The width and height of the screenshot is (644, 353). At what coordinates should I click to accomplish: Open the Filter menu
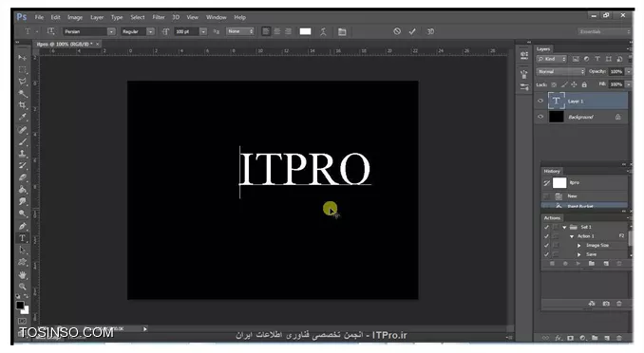pos(159,17)
